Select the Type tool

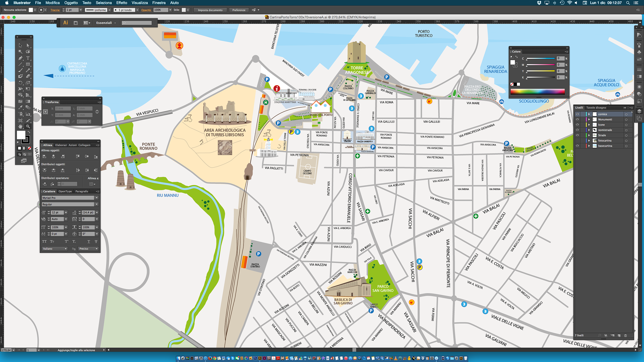(x=28, y=58)
